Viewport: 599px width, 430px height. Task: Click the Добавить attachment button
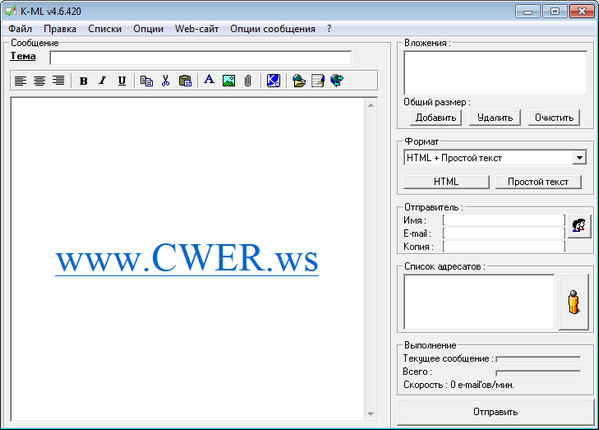[x=436, y=118]
